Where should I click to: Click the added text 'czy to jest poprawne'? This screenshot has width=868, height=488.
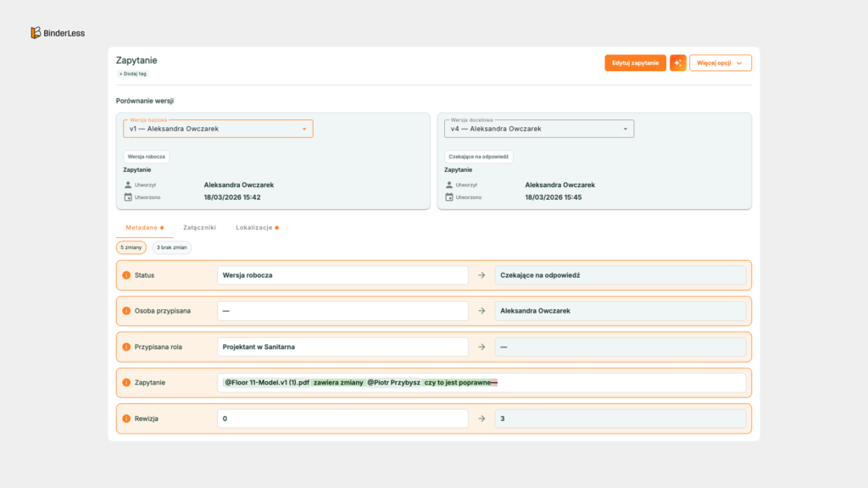pyautogui.click(x=457, y=382)
